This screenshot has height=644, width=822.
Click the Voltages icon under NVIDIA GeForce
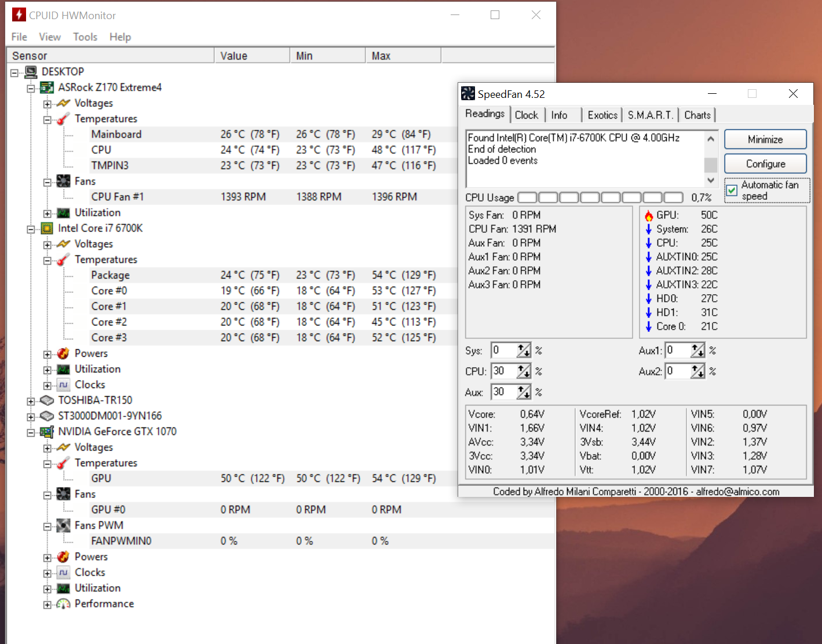63,447
